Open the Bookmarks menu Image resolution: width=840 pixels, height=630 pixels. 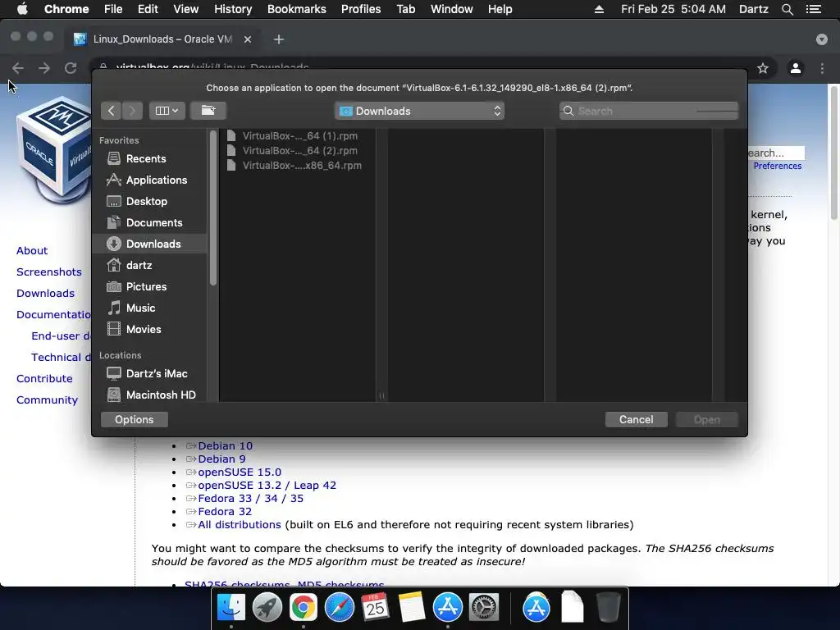(296, 9)
